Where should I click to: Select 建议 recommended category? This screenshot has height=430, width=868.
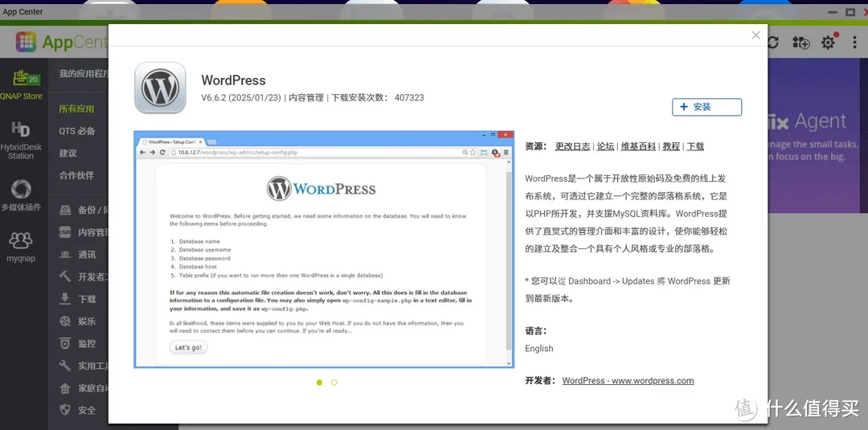(x=68, y=154)
